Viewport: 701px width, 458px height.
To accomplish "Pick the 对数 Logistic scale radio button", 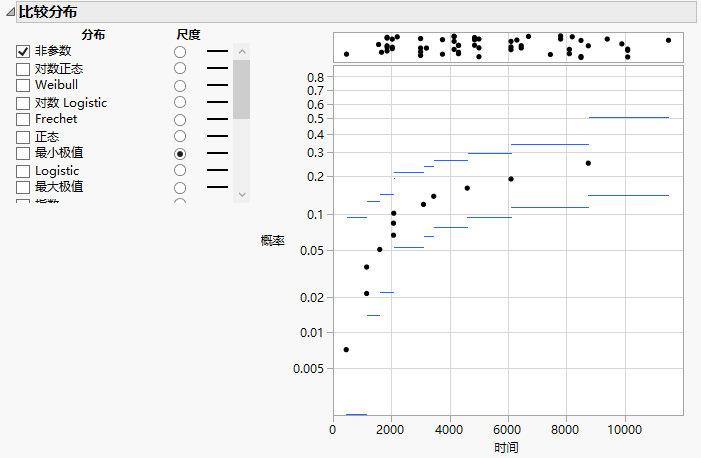I will point(180,102).
